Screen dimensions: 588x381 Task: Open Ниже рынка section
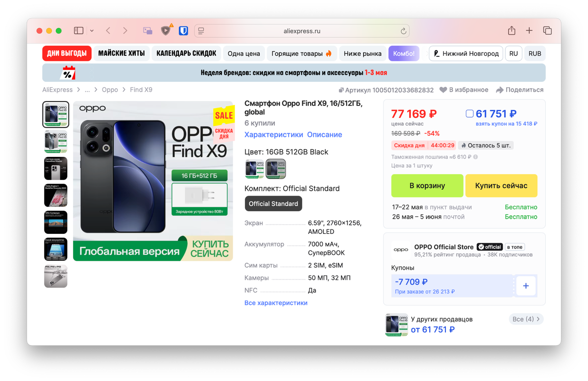pyautogui.click(x=363, y=53)
